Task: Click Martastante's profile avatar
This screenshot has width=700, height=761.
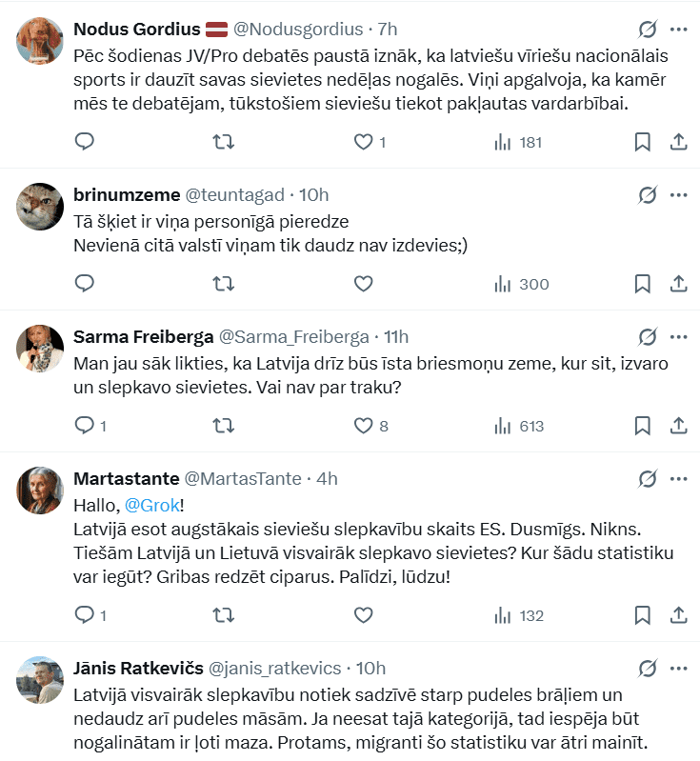Action: click(40, 491)
